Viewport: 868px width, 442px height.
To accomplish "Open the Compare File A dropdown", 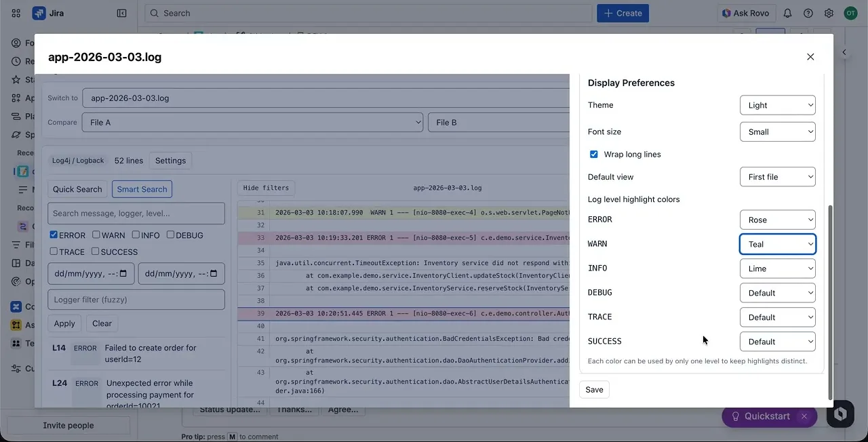I will click(x=253, y=123).
